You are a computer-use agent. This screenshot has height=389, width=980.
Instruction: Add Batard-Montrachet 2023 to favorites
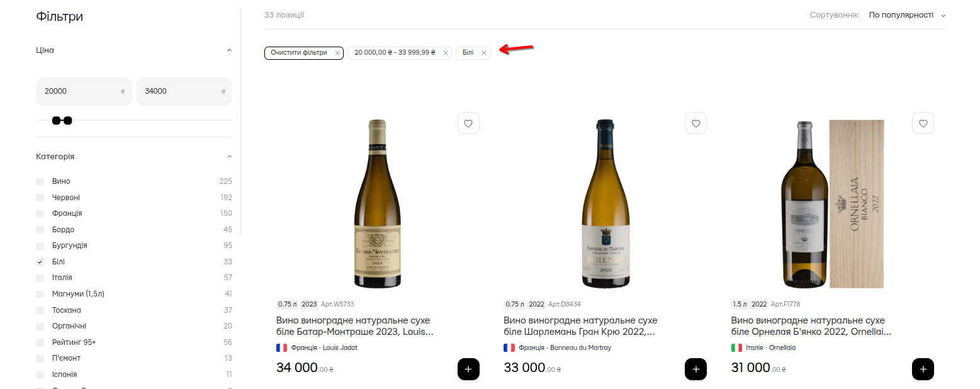[468, 123]
